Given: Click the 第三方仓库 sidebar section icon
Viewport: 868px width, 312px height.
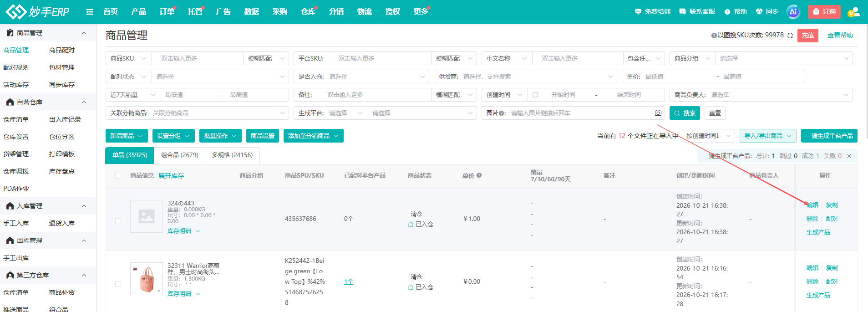Looking at the screenshot, I should [10, 275].
